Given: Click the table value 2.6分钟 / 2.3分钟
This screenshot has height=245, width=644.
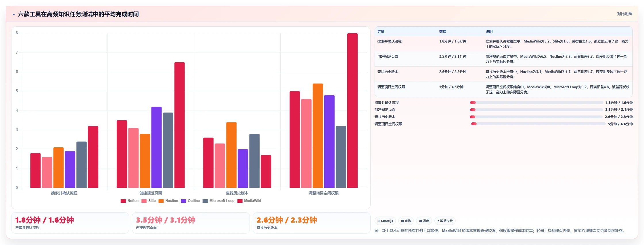Looking at the screenshot, I should point(453,72).
